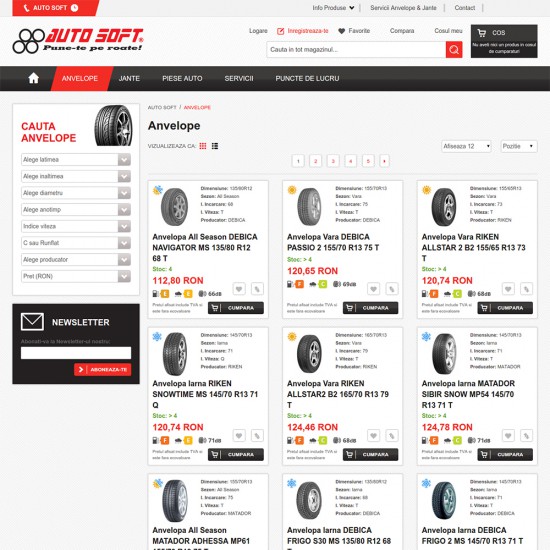Click the ABONEAZA-TE newsletter button
This screenshot has height=550, width=550.
103,370
